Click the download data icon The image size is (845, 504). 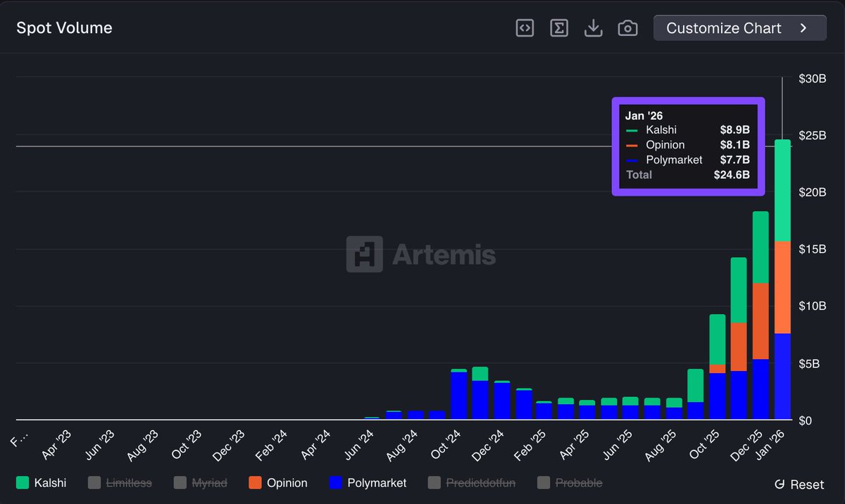point(593,28)
